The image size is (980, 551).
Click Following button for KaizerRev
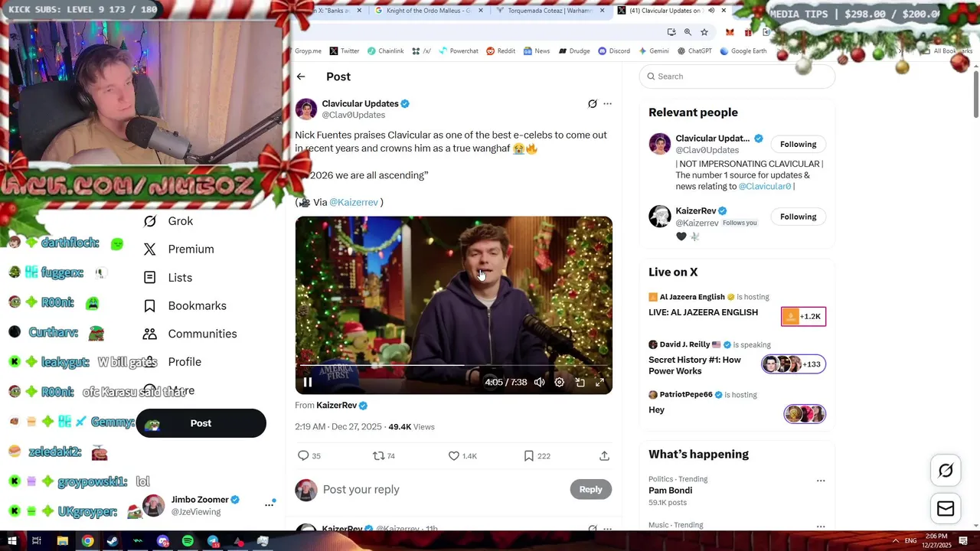point(798,217)
